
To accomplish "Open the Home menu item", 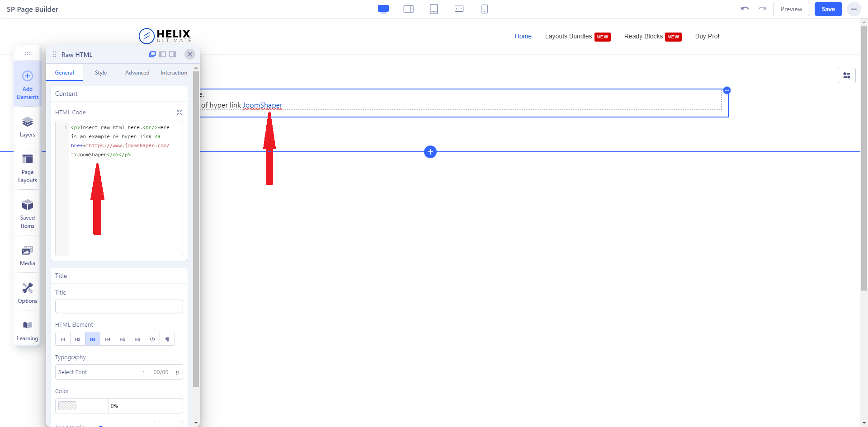I will tap(523, 36).
